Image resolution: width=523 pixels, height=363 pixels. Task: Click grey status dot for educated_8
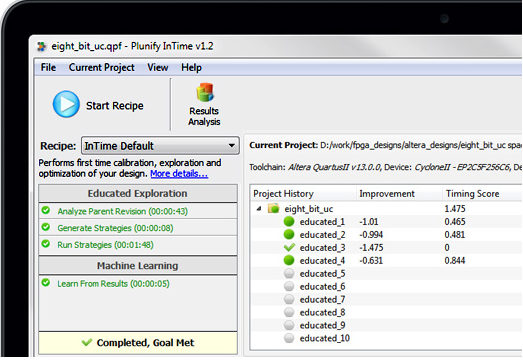289,312
